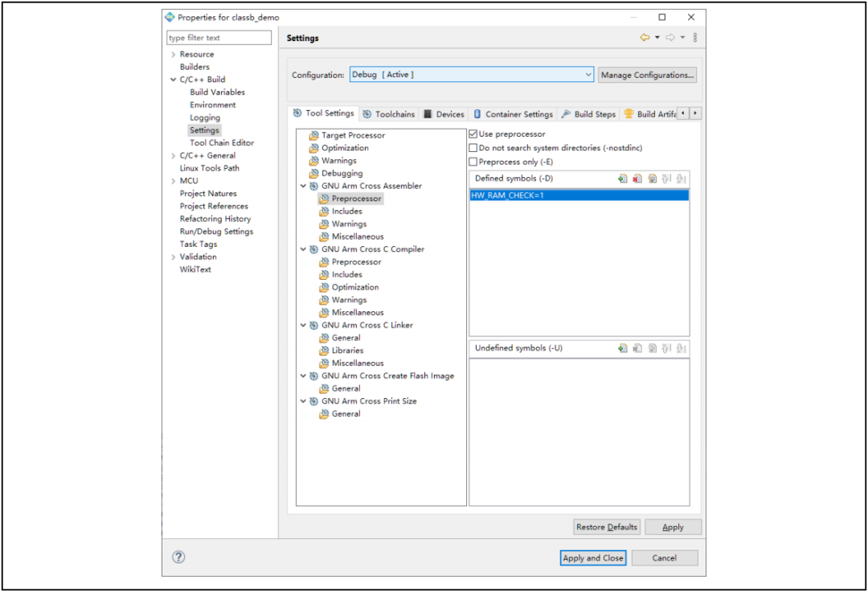The height and width of the screenshot is (592, 868).
Task: Click the back navigation arrow icon
Action: [645, 37]
